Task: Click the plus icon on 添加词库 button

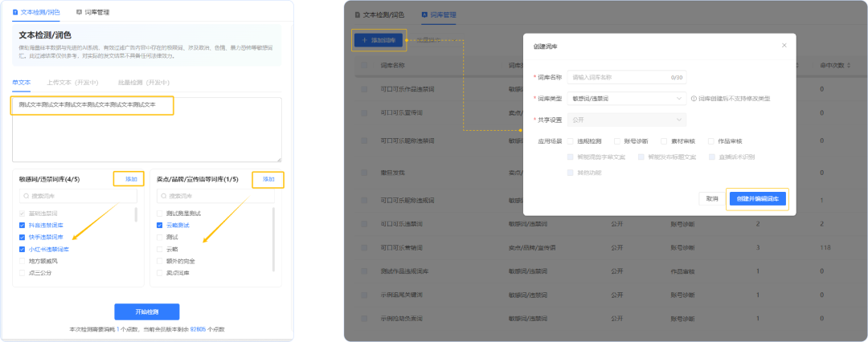Action: 365,39
